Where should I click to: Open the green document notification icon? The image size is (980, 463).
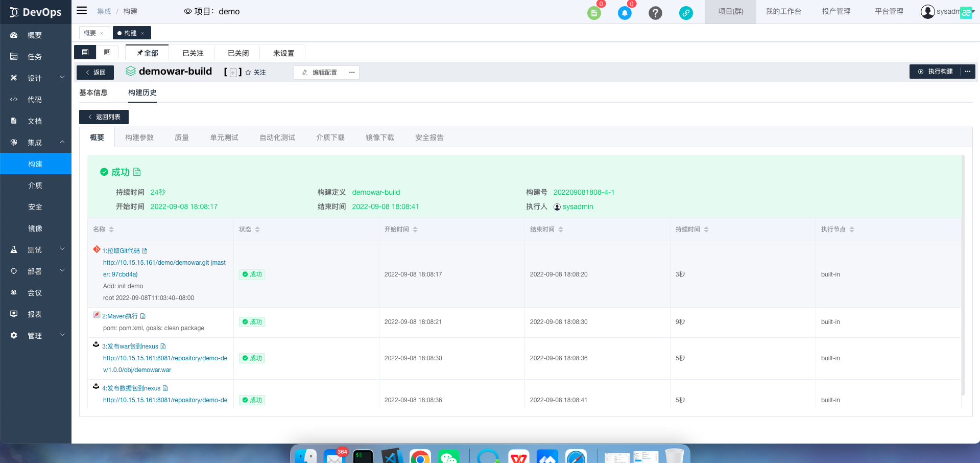tap(593, 13)
